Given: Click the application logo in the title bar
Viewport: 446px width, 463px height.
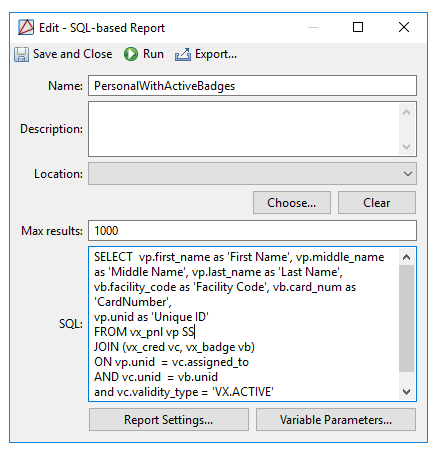Looking at the screenshot, I should pos(26,27).
